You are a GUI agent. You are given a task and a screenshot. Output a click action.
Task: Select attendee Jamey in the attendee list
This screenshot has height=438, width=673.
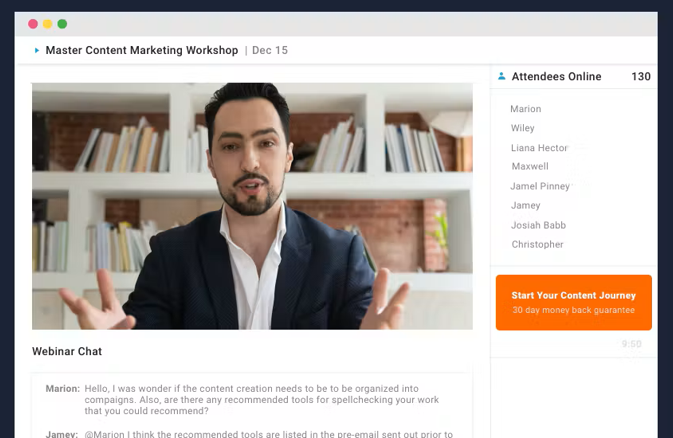point(525,205)
